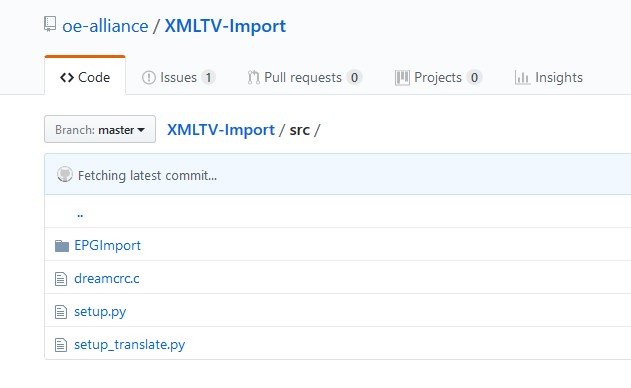Click the Pull requests merge icon

[x=253, y=77]
